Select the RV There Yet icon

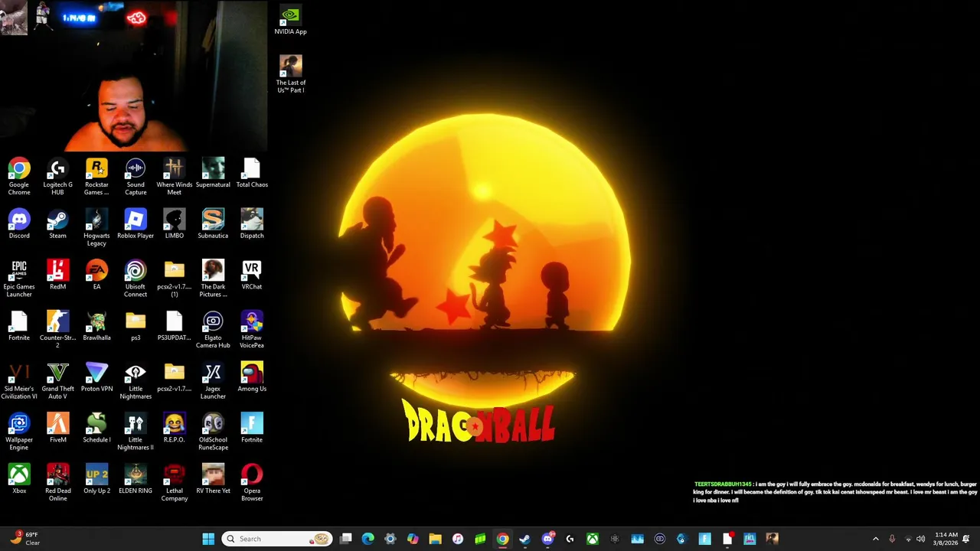[213, 479]
